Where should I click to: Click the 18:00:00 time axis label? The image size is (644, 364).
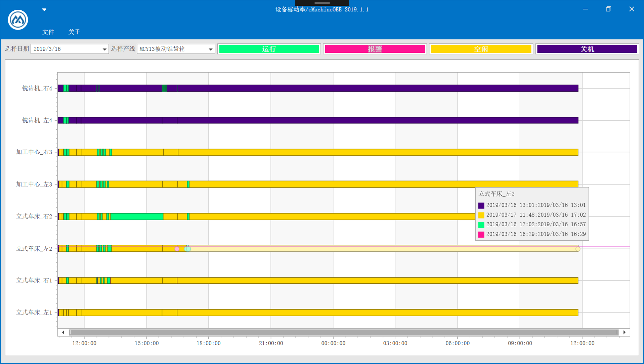209,343
